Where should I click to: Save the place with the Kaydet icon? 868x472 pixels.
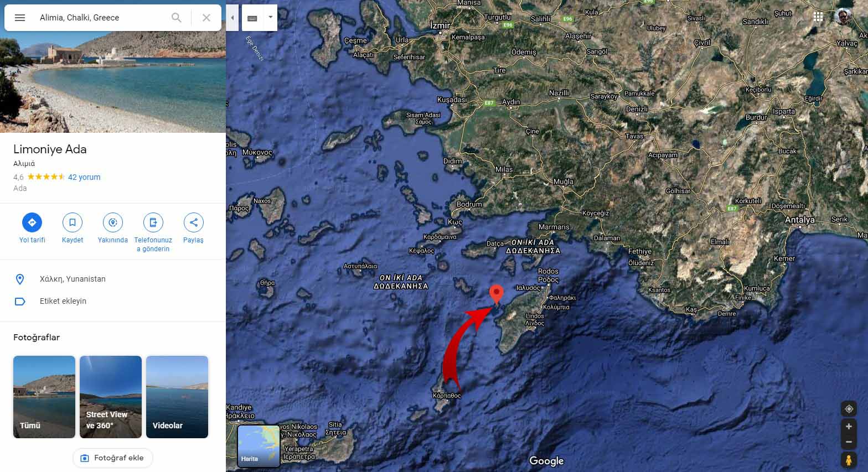click(73, 222)
